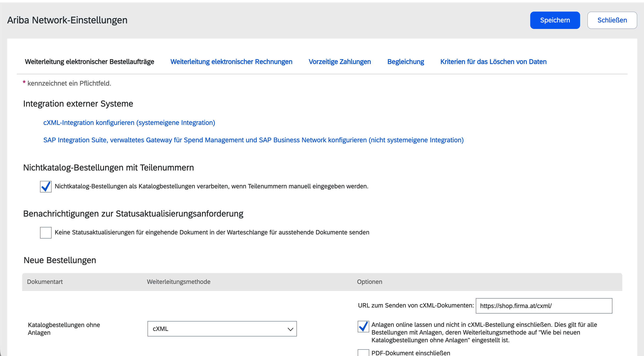
Task: Click the 'kennzeichnet ein Pflichtfeld' note
Action: coord(69,83)
